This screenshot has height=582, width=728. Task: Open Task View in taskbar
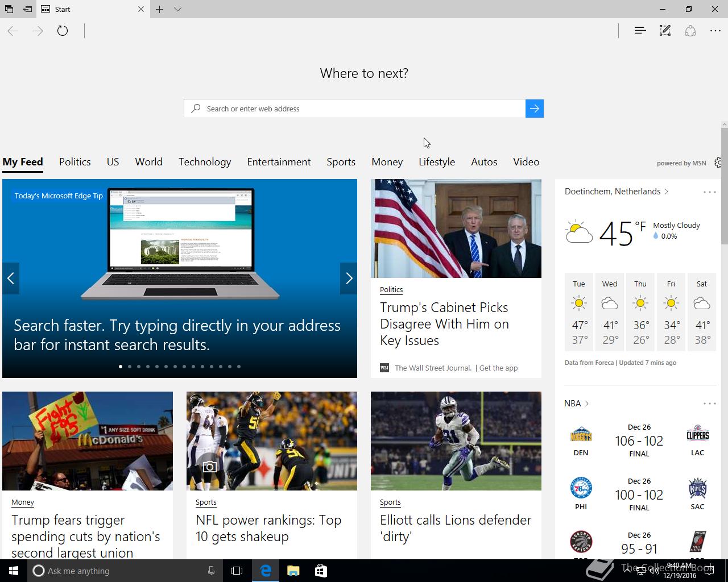pos(237,571)
